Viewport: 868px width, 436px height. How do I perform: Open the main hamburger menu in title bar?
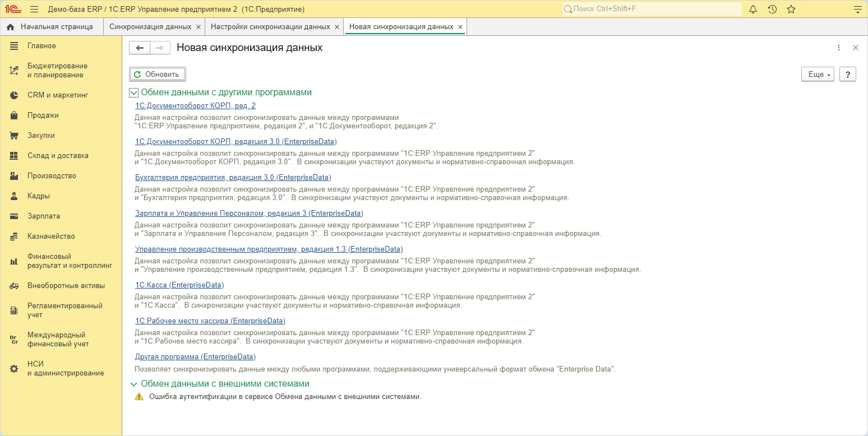pyautogui.click(x=34, y=9)
